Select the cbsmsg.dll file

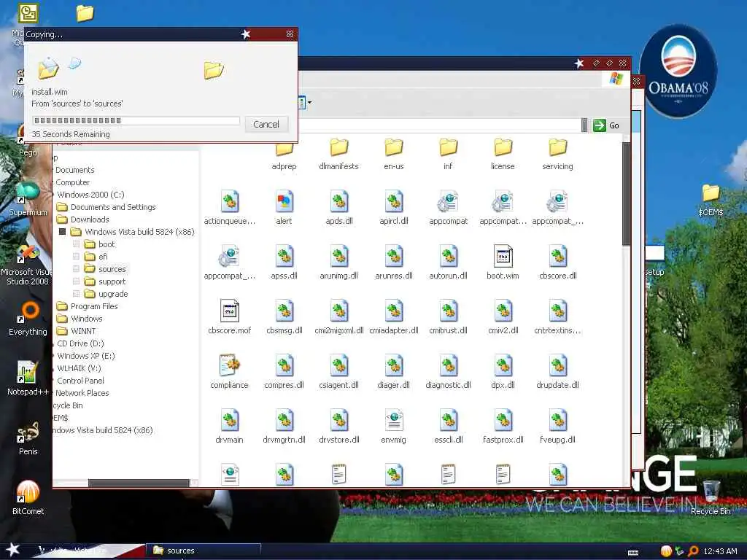(x=284, y=317)
